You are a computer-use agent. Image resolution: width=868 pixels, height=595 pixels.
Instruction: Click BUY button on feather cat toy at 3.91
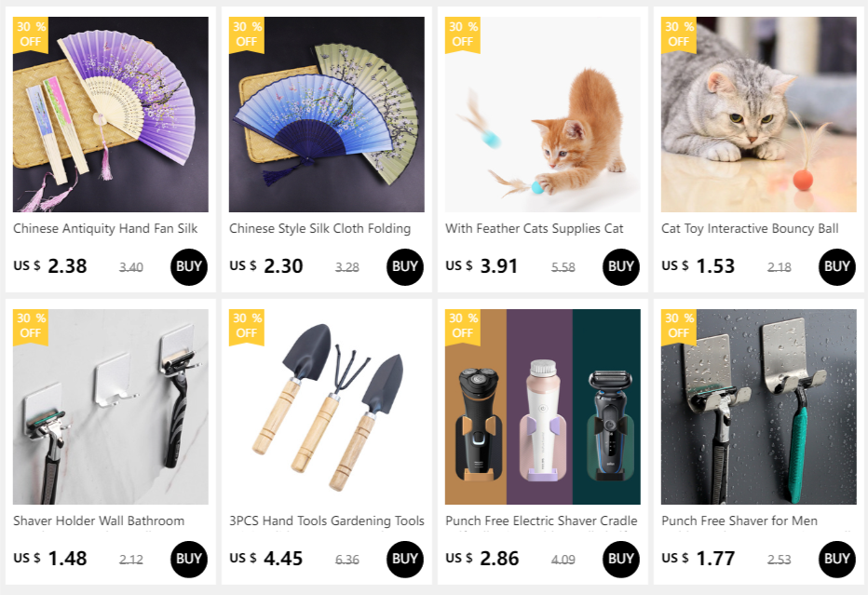point(620,267)
